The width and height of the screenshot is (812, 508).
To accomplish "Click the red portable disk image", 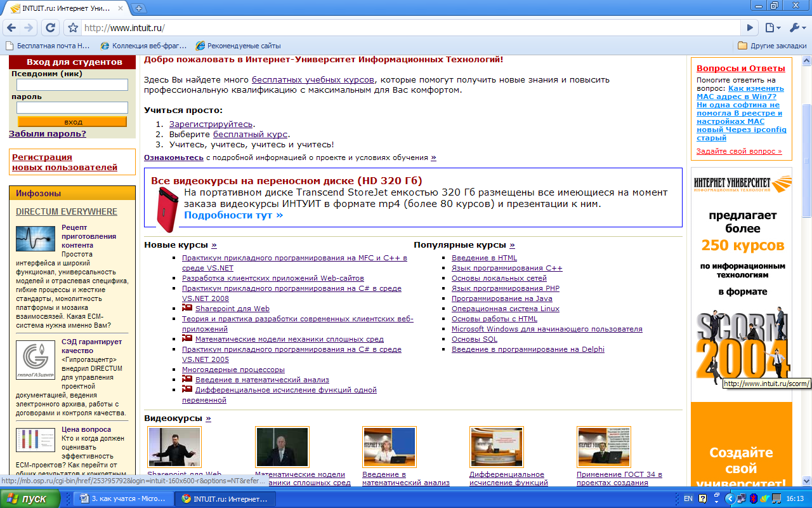I will tap(167, 209).
